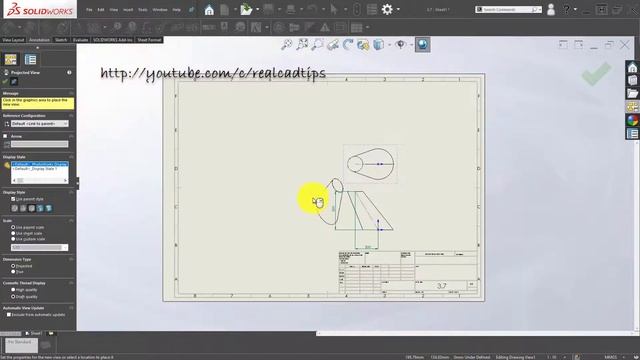The height and width of the screenshot is (360, 640).
Task: Click the Help question mark icon
Action: 567,9
